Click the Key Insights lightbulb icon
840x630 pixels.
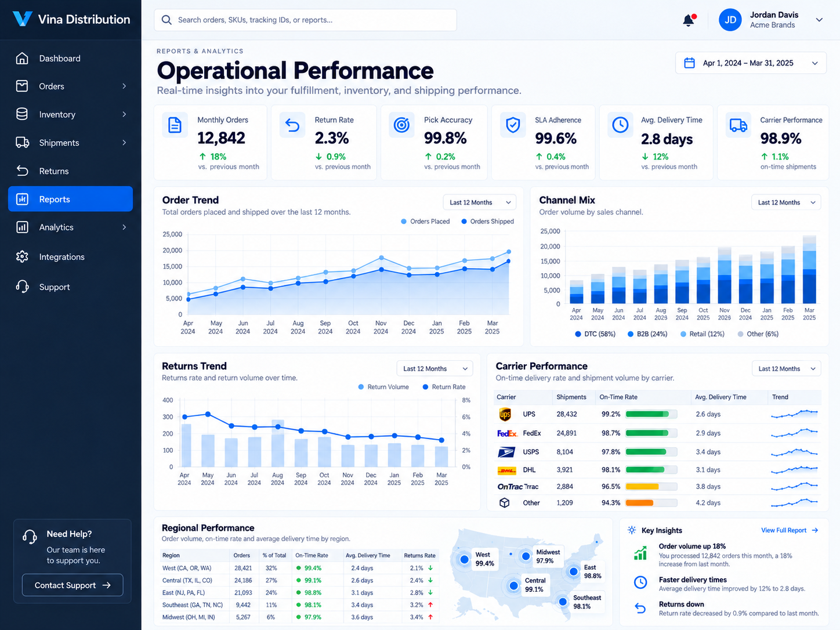[x=632, y=530]
